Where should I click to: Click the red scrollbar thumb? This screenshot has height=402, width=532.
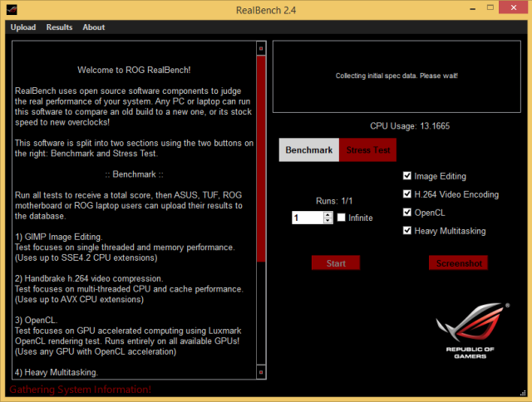point(261,159)
